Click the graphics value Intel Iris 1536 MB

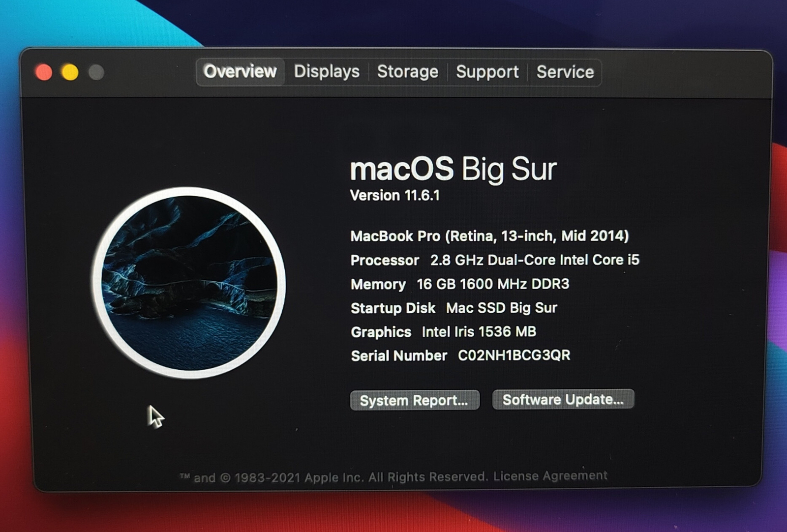[479, 332]
